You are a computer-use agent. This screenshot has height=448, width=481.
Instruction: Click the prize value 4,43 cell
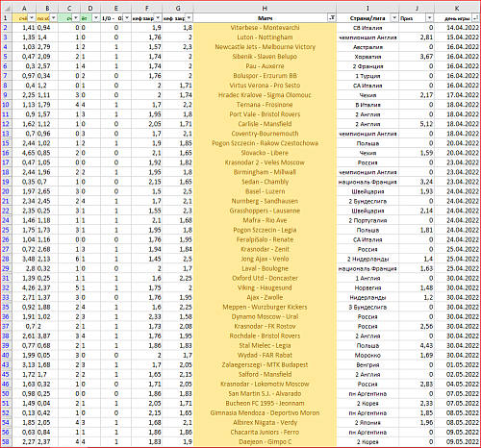(417, 345)
